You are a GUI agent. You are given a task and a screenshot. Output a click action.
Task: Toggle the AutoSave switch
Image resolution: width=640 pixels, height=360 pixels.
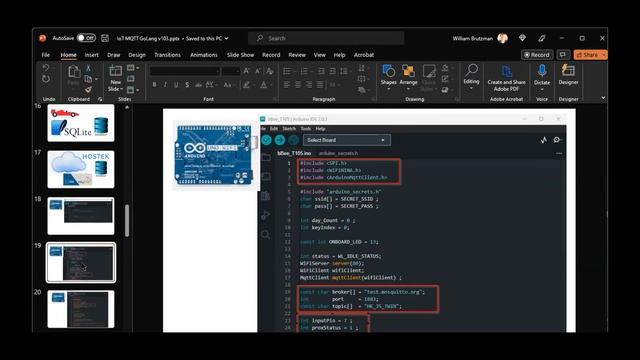[86, 38]
